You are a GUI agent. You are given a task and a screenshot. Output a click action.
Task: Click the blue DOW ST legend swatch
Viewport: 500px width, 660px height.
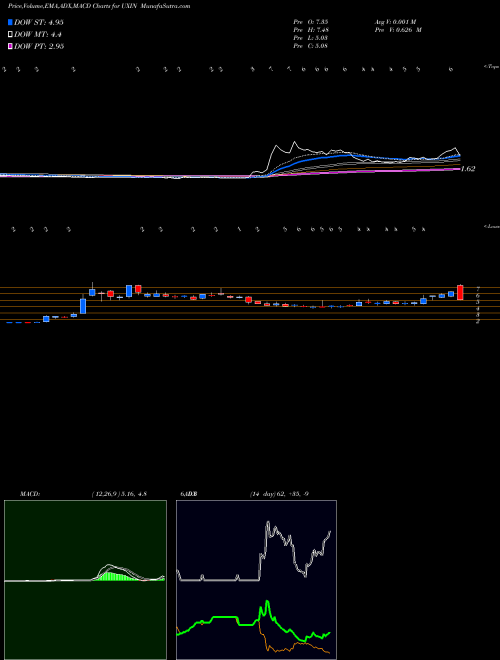pyautogui.click(x=10, y=23)
